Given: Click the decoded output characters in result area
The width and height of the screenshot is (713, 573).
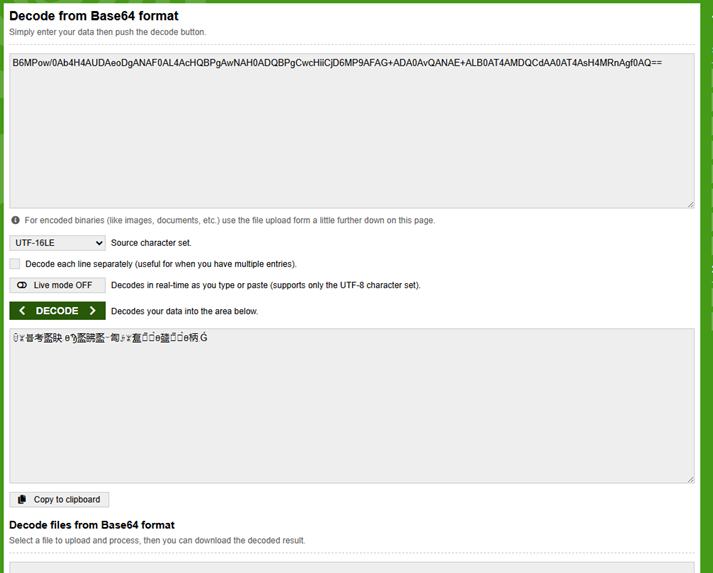Looking at the screenshot, I should [x=110, y=338].
